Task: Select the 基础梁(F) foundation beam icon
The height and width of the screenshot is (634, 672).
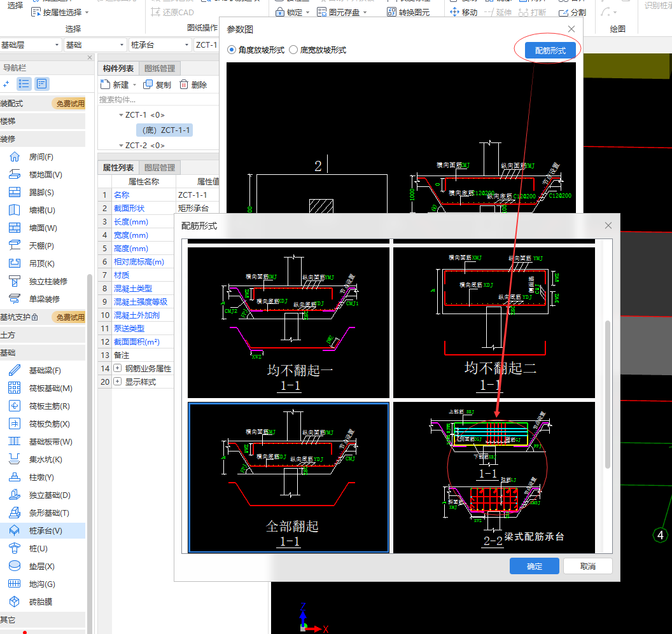Action: pos(15,370)
